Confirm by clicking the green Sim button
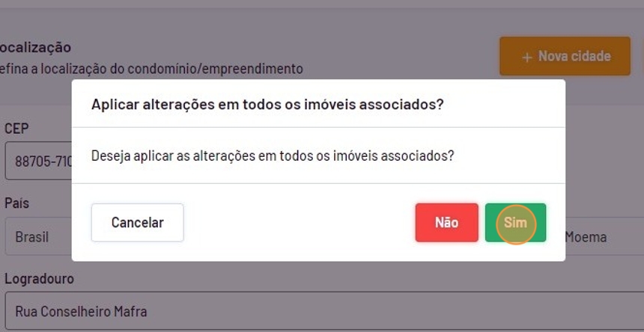644x332 pixels. (515, 223)
